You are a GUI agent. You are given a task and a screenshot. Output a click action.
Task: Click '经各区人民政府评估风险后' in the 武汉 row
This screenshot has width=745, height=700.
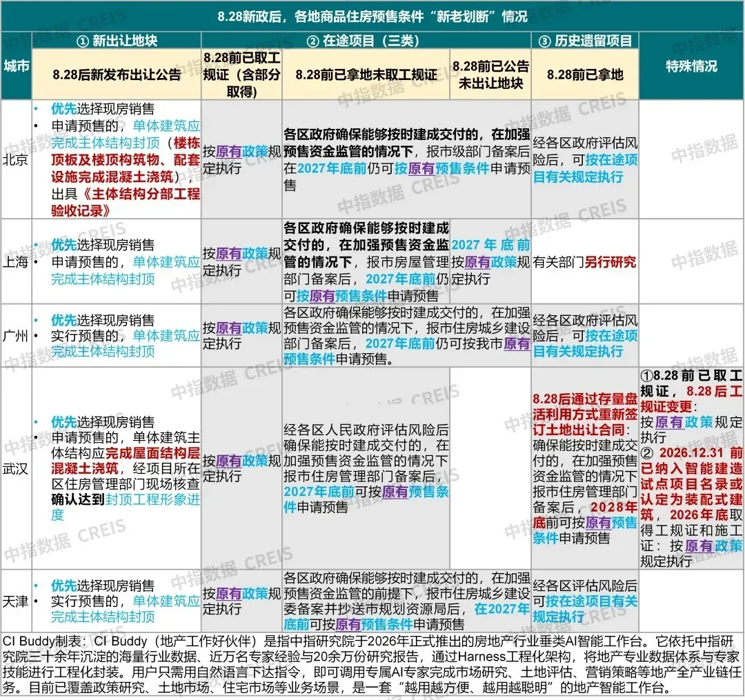pos(366,429)
